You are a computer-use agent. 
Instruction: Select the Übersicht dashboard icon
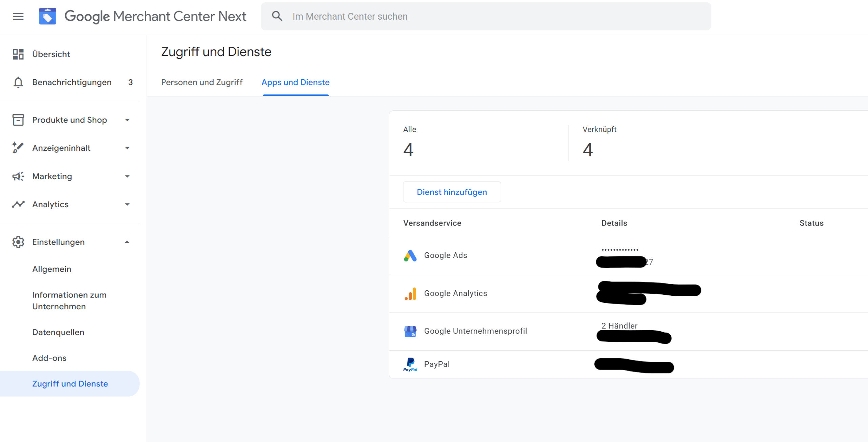point(18,54)
